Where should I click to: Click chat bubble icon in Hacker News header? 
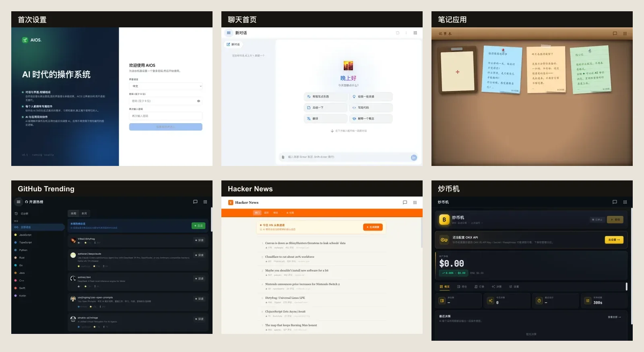pos(405,203)
